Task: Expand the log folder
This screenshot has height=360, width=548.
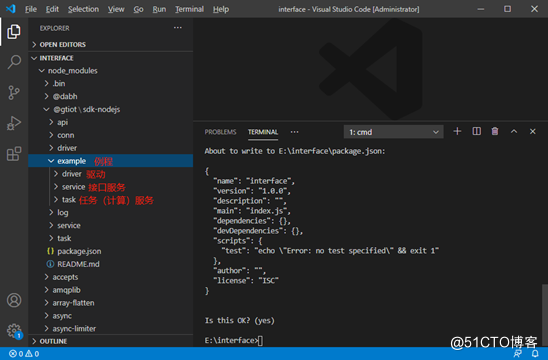Action: pyautogui.click(x=110, y=213)
